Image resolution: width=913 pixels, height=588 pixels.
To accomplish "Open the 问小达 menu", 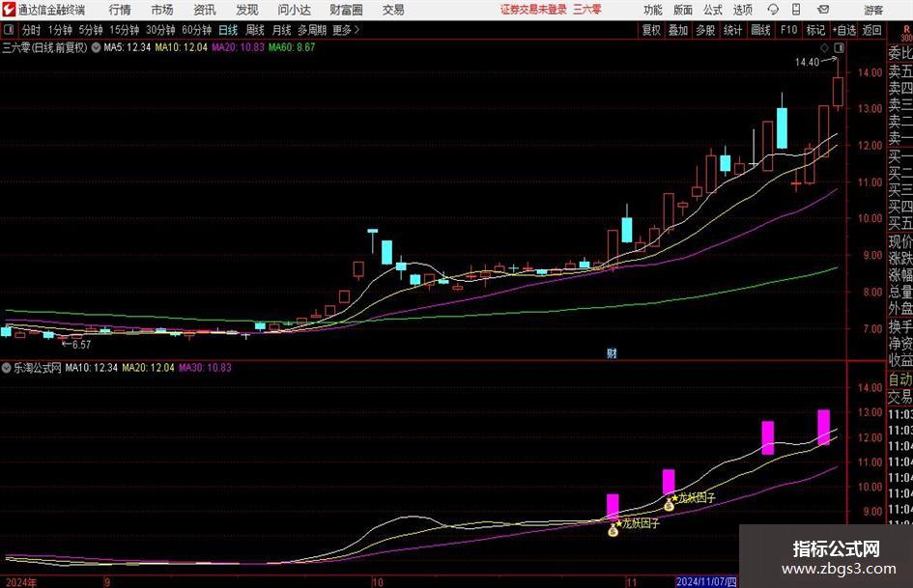I will click(x=294, y=10).
